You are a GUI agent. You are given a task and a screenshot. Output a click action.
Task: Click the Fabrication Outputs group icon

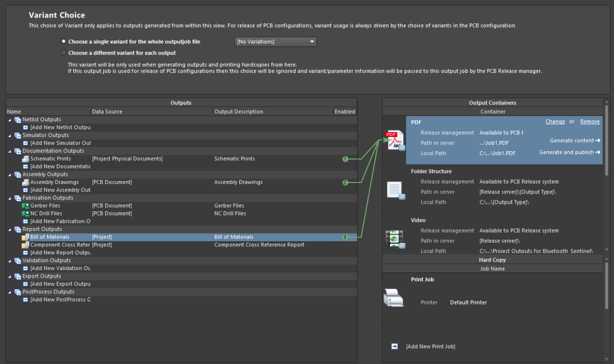pos(18,198)
